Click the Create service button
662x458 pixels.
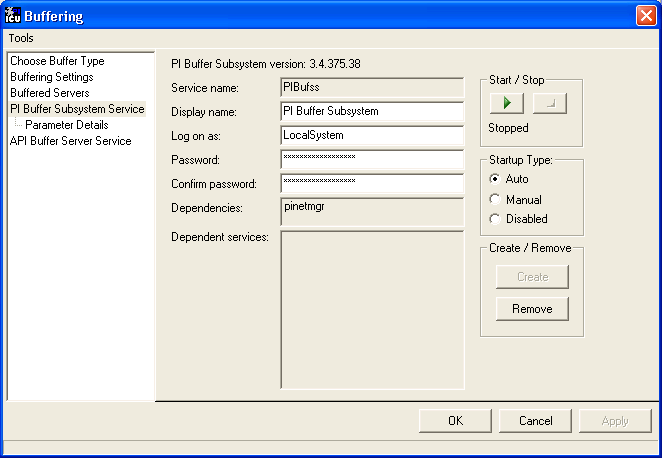pyautogui.click(x=532, y=277)
